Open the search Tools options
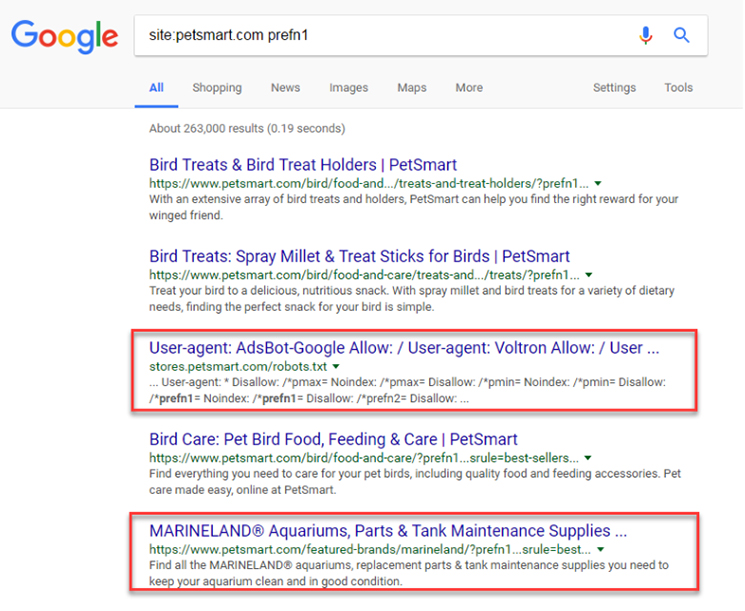745x611 pixels. 678,88
